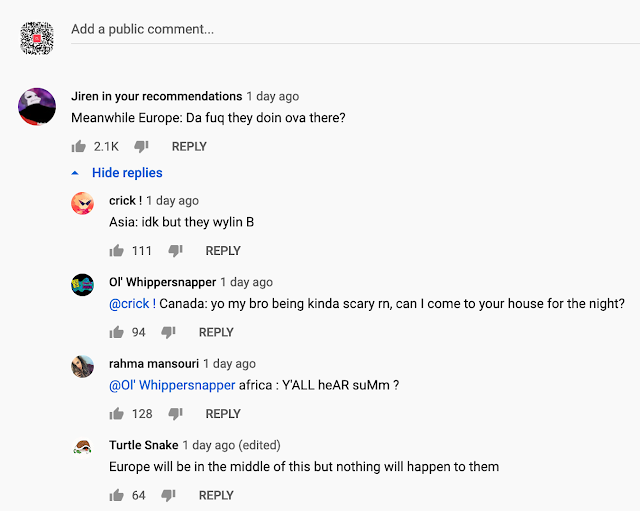The height and width of the screenshot is (511, 640).
Task: Dislike the Jiren in your recommendations comment
Action: (141, 147)
